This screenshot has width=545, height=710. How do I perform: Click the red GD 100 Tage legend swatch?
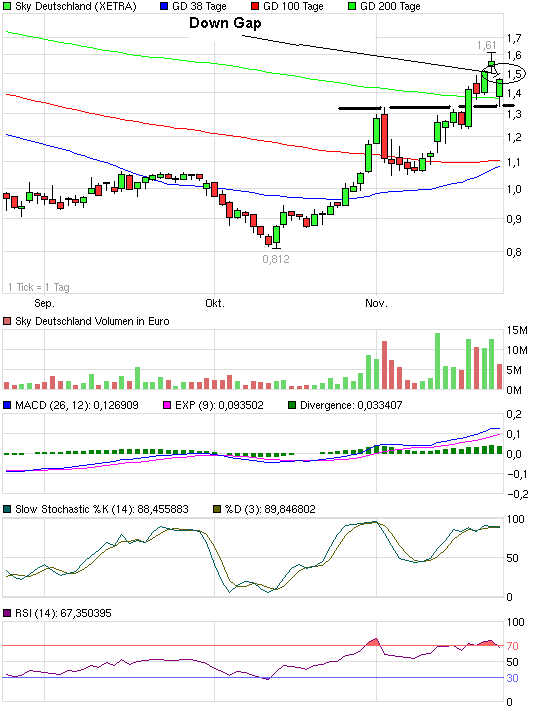tap(255, 6)
